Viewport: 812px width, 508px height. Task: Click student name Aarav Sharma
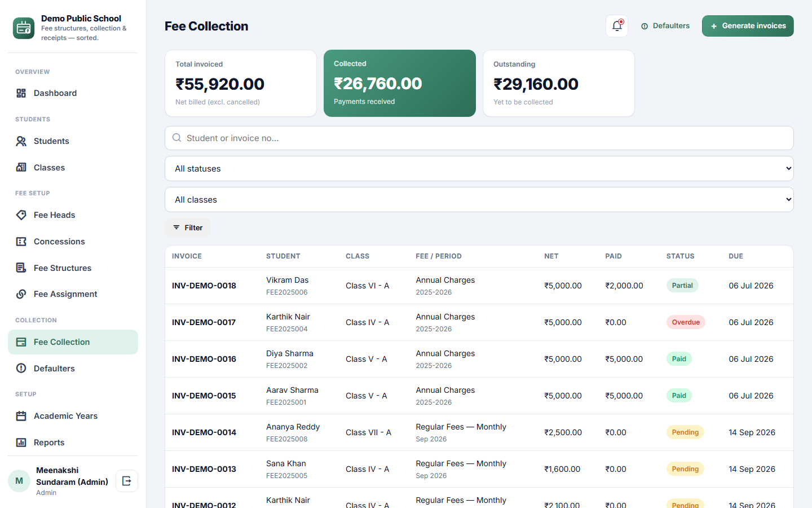coord(292,390)
